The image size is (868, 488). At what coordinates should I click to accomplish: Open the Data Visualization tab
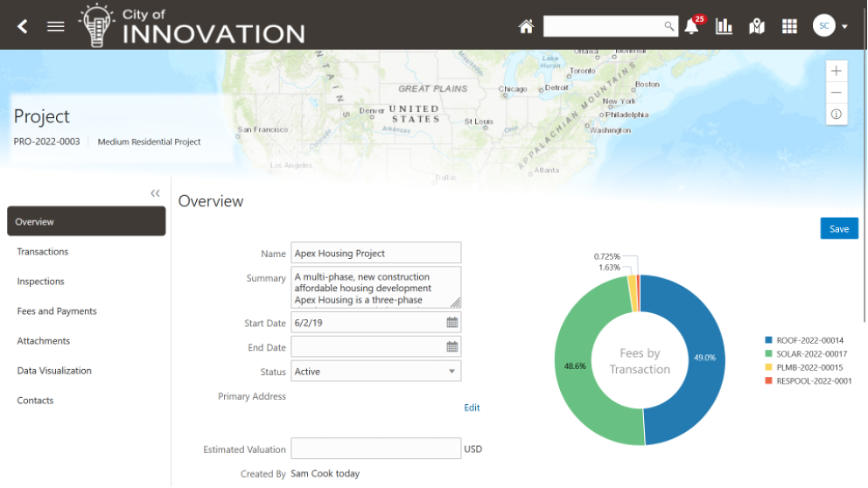point(54,371)
